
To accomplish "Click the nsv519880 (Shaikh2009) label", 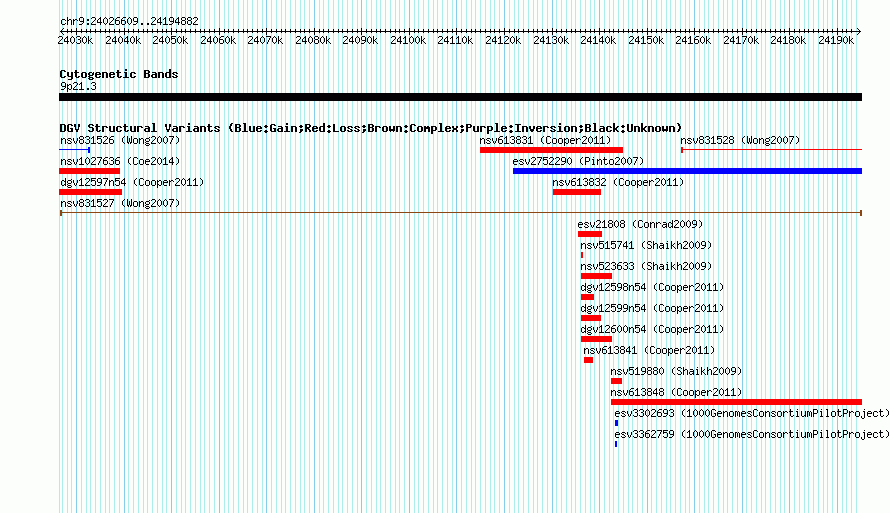I will coord(676,371).
